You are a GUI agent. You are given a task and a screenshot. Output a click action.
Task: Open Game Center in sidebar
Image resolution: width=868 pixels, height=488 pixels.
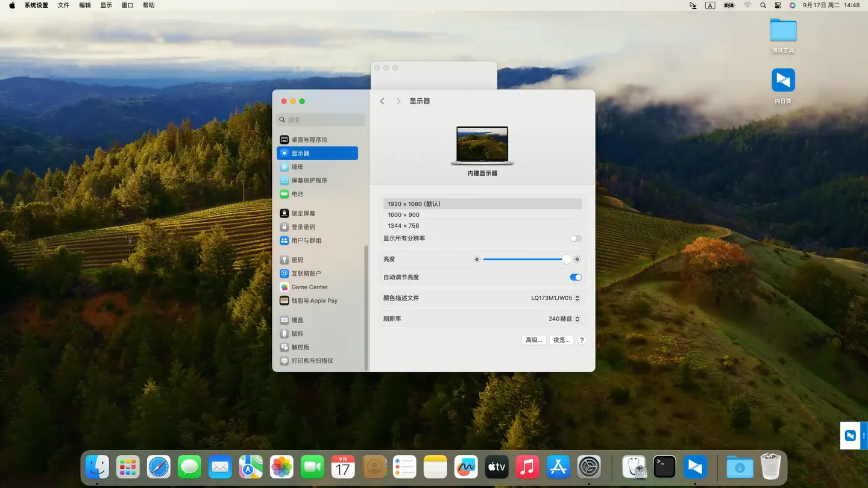pyautogui.click(x=309, y=287)
